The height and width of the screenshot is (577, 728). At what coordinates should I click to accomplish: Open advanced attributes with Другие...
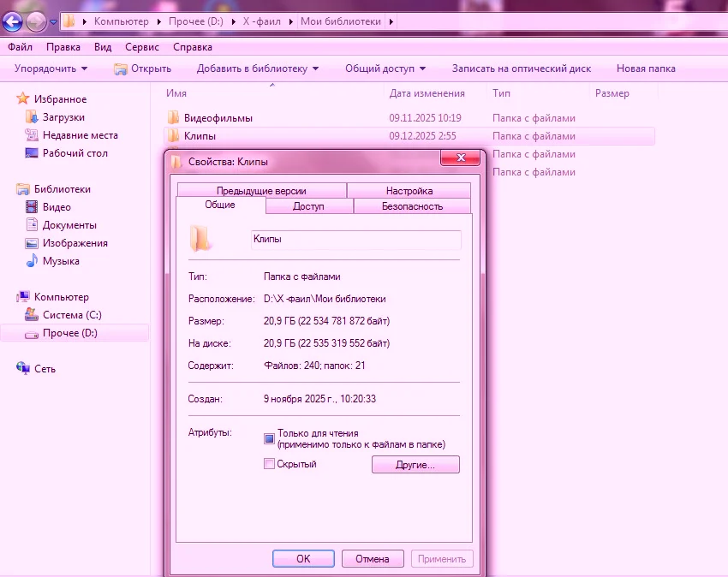pyautogui.click(x=415, y=465)
